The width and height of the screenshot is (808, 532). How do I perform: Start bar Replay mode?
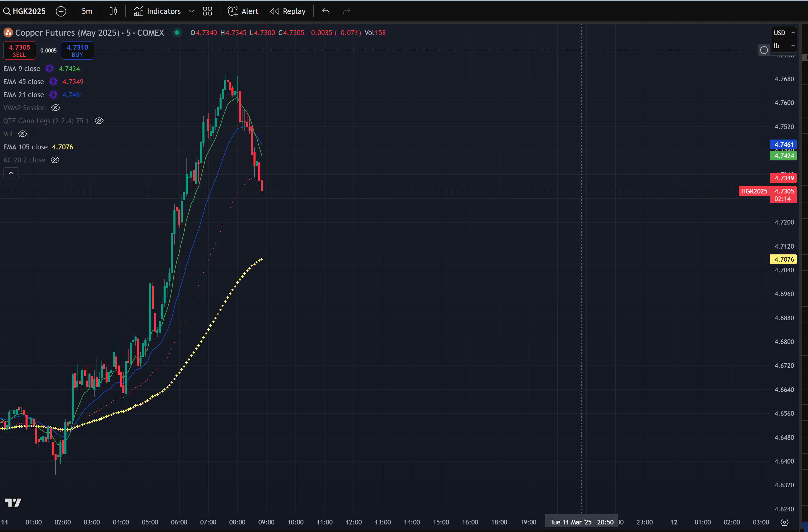tap(288, 11)
